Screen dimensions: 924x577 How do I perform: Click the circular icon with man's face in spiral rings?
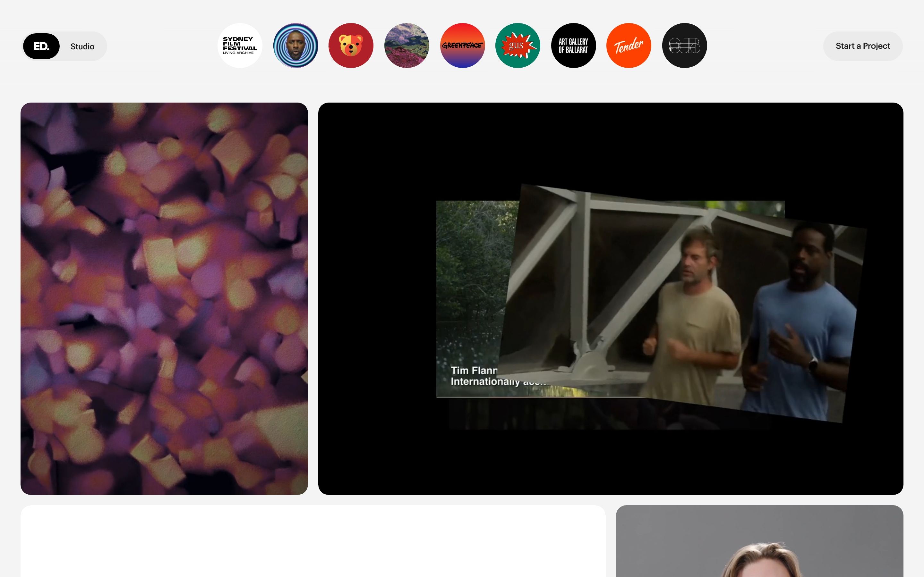[x=295, y=46]
